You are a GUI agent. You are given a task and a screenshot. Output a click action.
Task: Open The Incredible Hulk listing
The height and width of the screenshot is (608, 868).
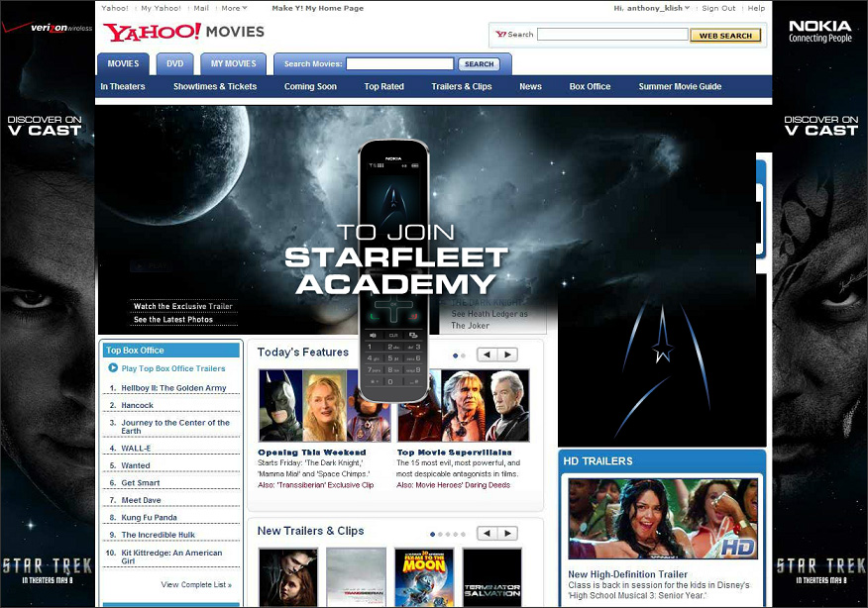[159, 535]
